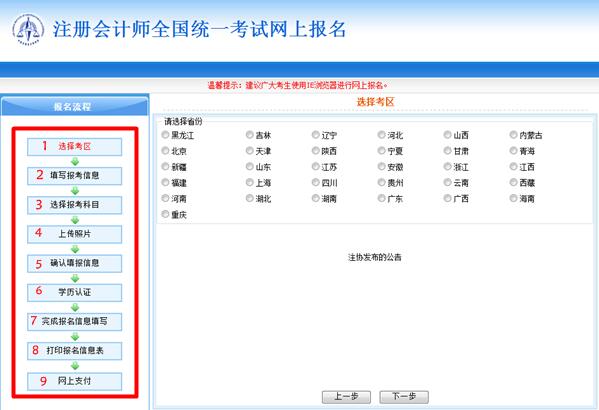Select 广东 as exam province

[381, 198]
